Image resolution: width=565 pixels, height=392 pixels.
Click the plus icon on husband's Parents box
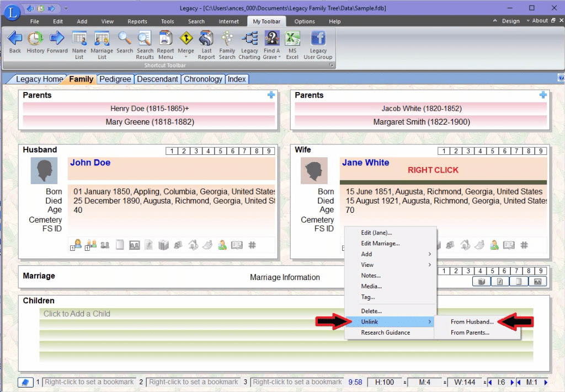[271, 95]
